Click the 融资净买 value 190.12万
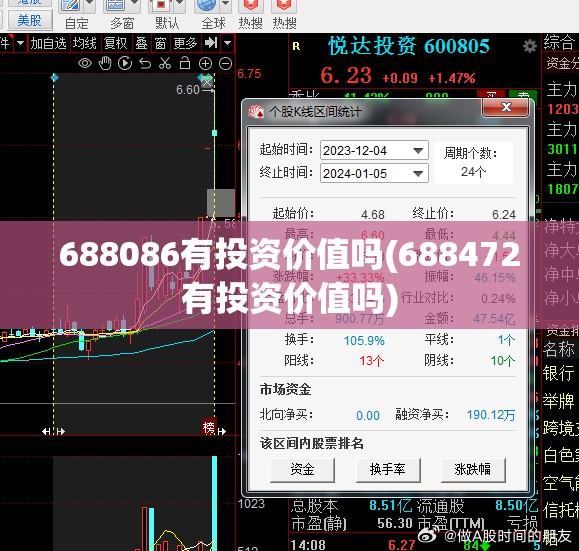The image size is (579, 551). (491, 415)
